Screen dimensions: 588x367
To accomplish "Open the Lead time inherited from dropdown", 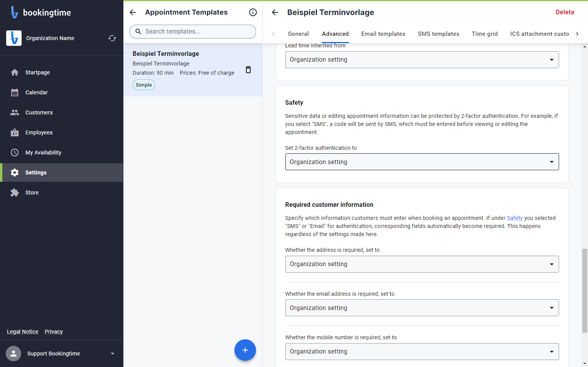I will pyautogui.click(x=422, y=60).
